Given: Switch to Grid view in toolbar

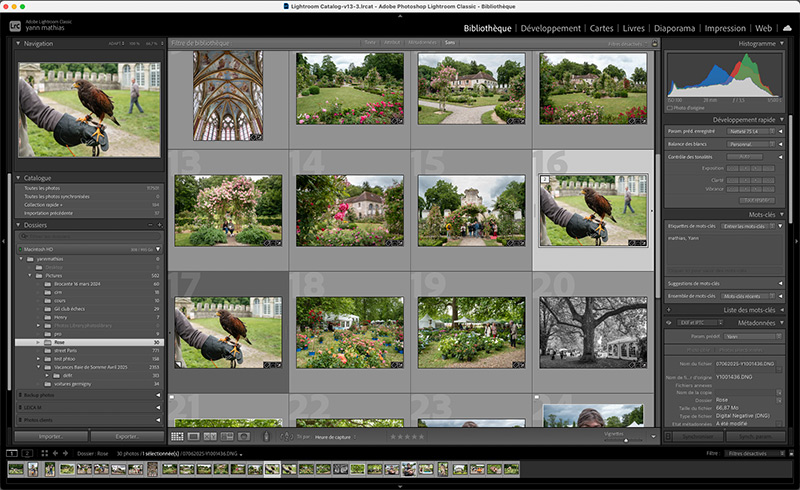Looking at the screenshot, I should tap(177, 436).
